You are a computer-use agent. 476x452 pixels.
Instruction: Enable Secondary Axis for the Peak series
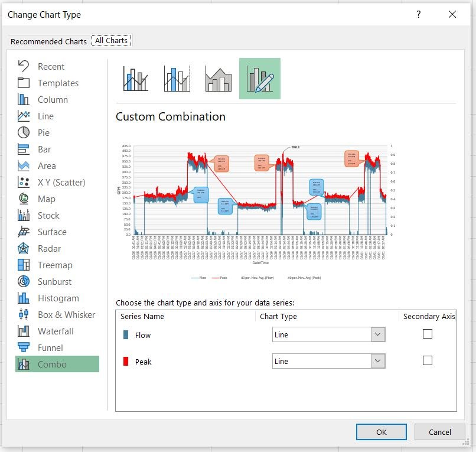pyautogui.click(x=428, y=360)
